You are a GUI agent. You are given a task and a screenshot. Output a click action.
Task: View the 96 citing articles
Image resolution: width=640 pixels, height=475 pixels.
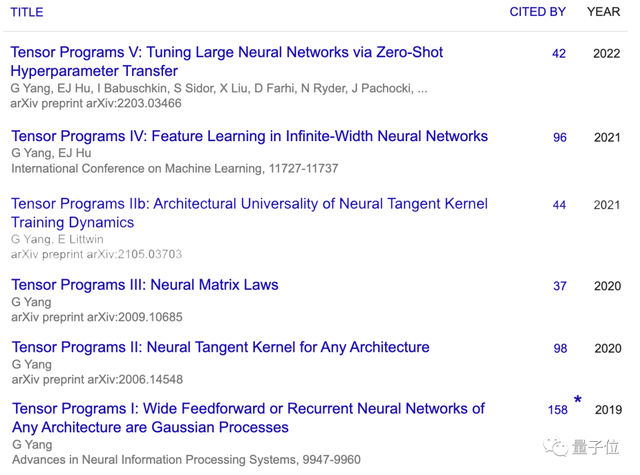[559, 138]
